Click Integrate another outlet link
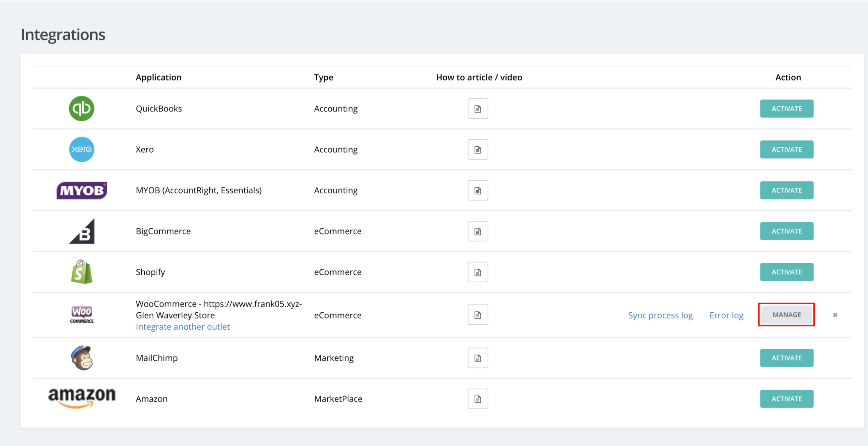This screenshot has width=868, height=446. point(183,327)
